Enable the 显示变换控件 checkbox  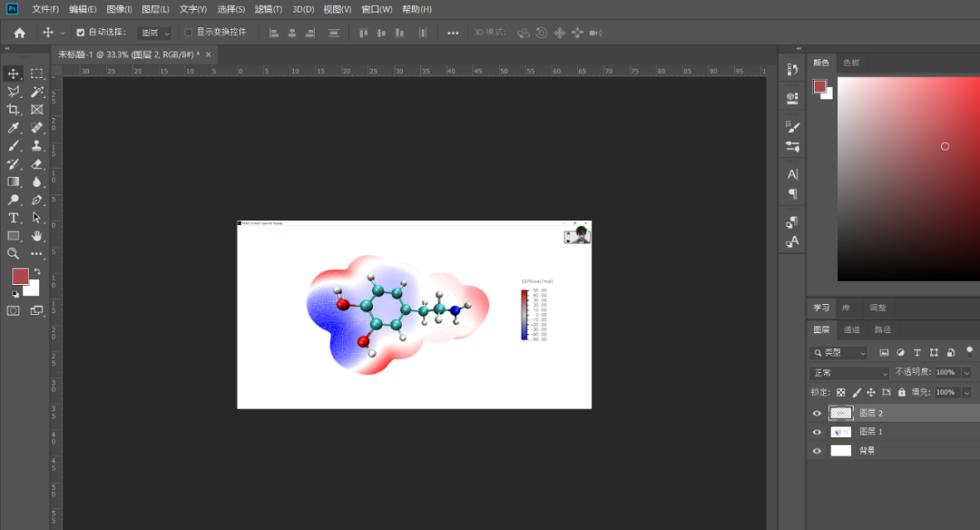coord(189,33)
